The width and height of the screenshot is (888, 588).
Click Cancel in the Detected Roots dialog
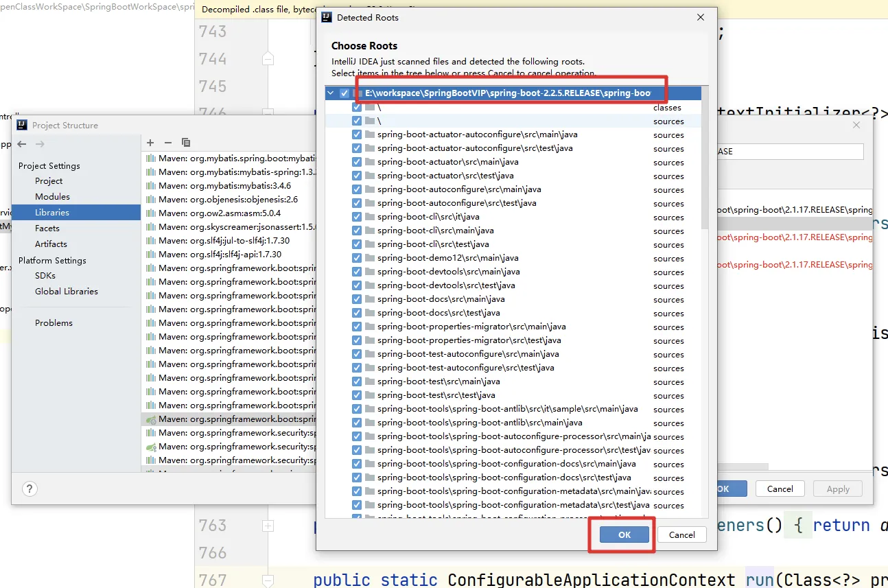point(681,535)
